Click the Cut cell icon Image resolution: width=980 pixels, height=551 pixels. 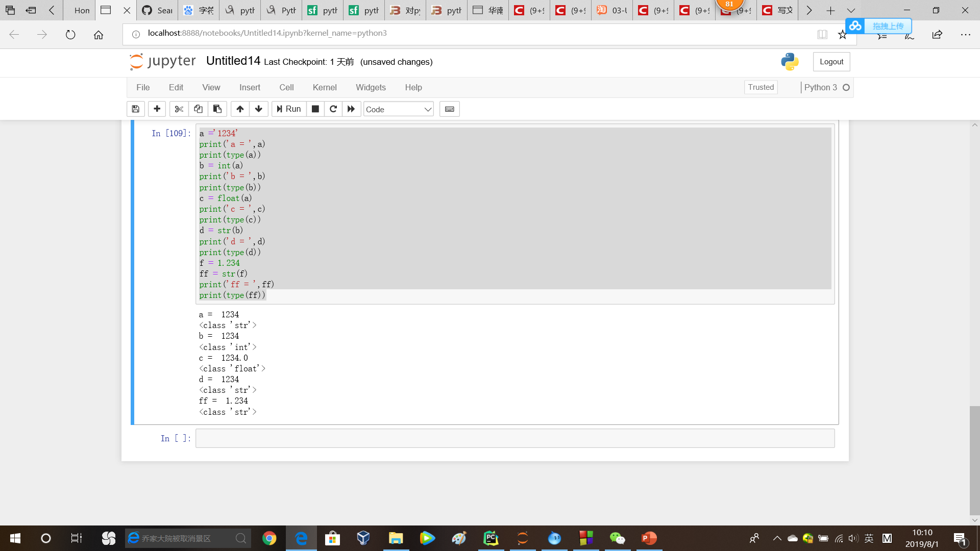[x=178, y=108]
